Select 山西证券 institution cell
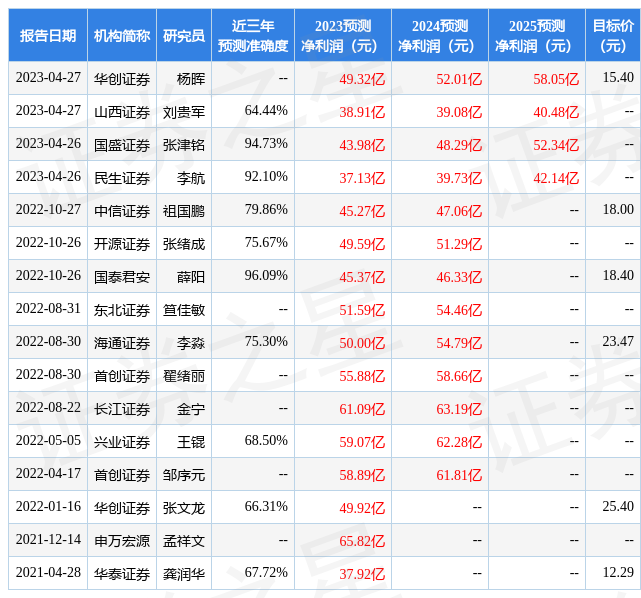Image resolution: width=641 pixels, height=598 pixels. [x=122, y=112]
